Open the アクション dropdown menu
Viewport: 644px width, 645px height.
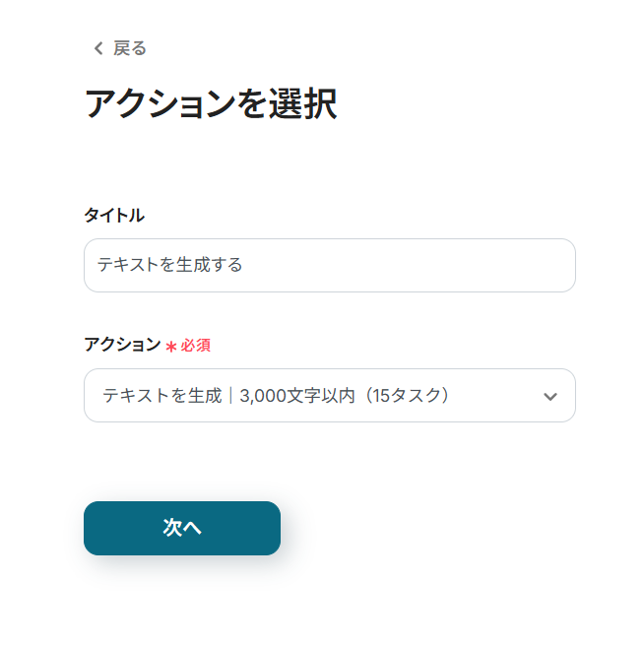pos(329,395)
